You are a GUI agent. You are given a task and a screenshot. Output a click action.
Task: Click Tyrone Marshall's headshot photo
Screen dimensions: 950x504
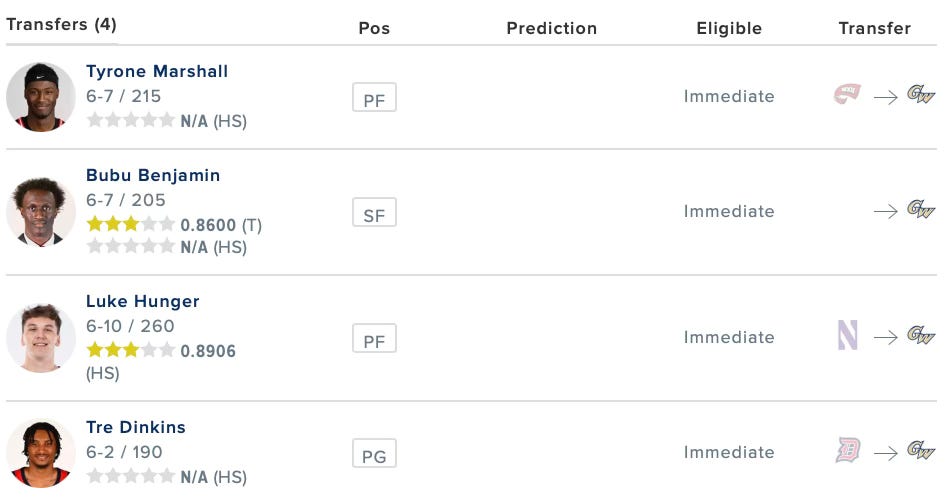click(41, 97)
